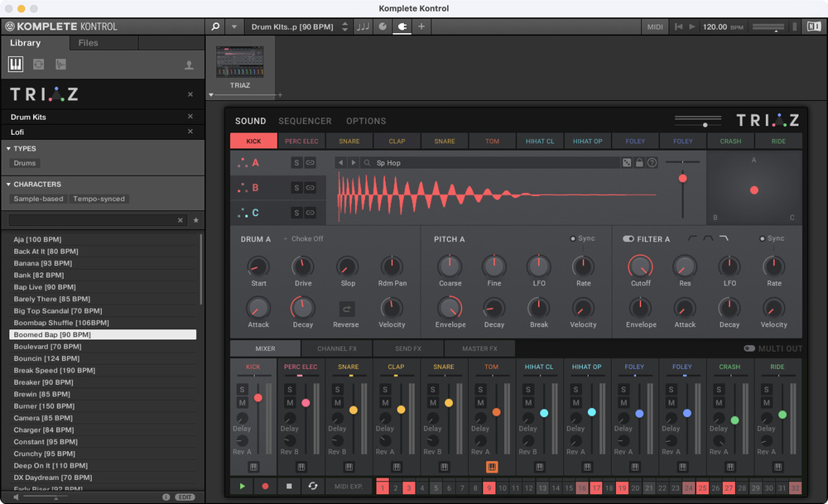Collapse the TYPES section
Viewport: 828px width, 504px height.
(x=8, y=149)
